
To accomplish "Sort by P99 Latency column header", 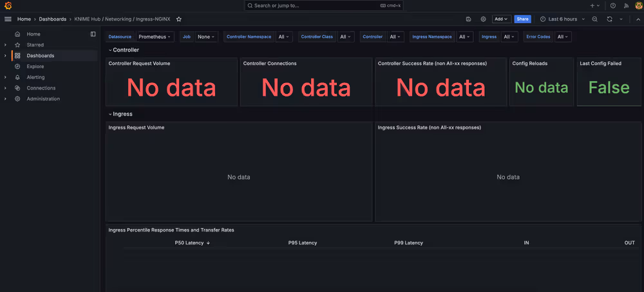I will [x=409, y=242].
